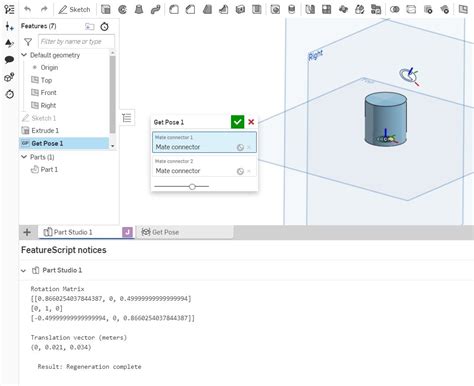Click the overlapping ovals toolbar icon
Screen dimensions: 474x386
(395, 10)
